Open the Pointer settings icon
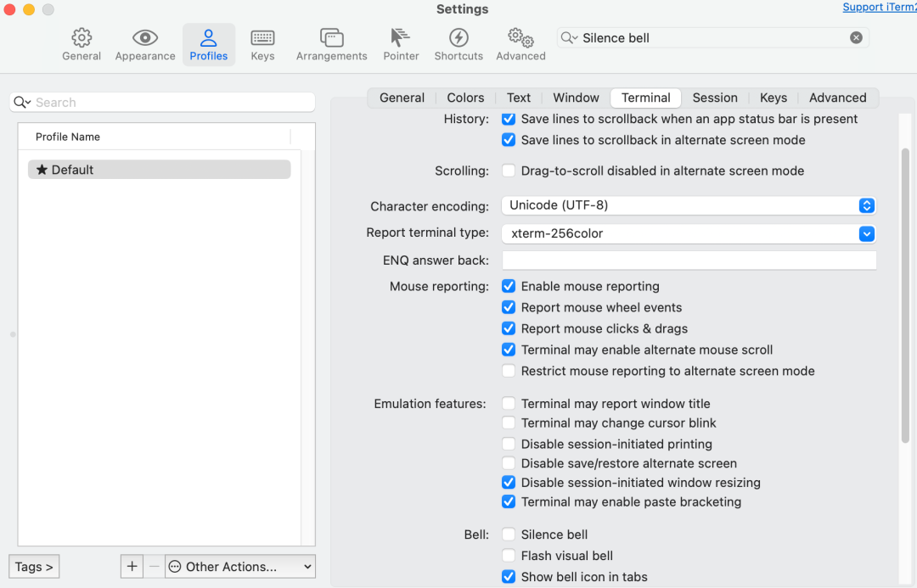Viewport: 917px width, 588px height. 401,38
